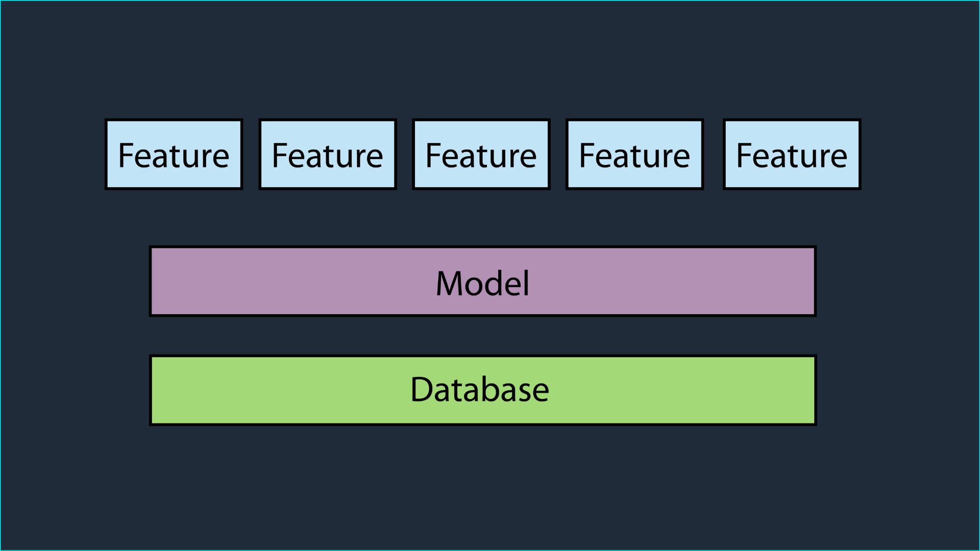Click the word Feature in the leftmost box

click(x=174, y=156)
